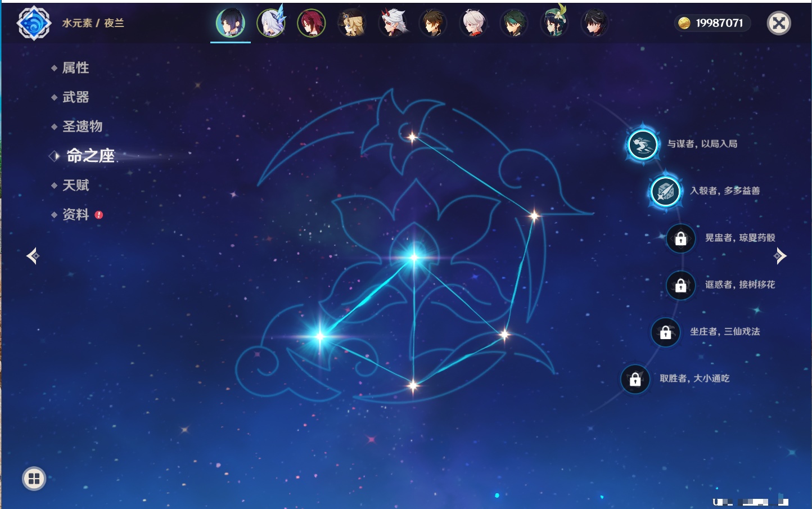Click the large glowing star at constellation's left

click(x=319, y=337)
